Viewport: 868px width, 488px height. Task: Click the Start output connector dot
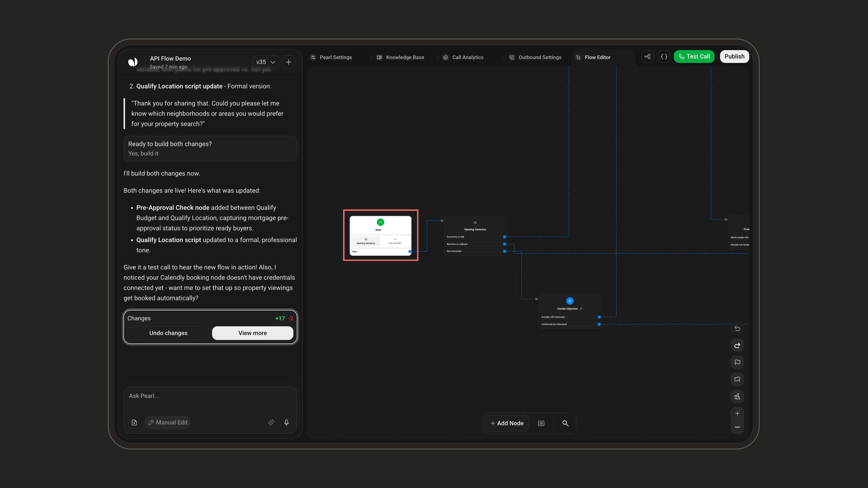pos(410,252)
